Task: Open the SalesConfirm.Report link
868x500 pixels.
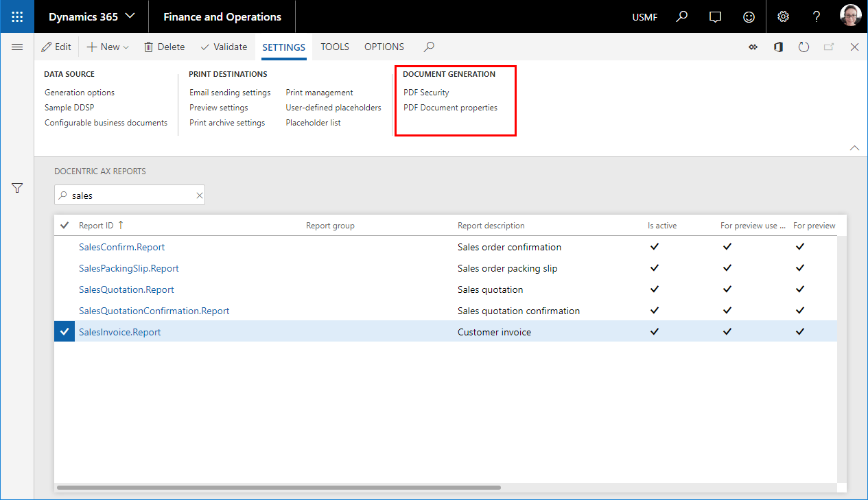Action: tap(122, 247)
